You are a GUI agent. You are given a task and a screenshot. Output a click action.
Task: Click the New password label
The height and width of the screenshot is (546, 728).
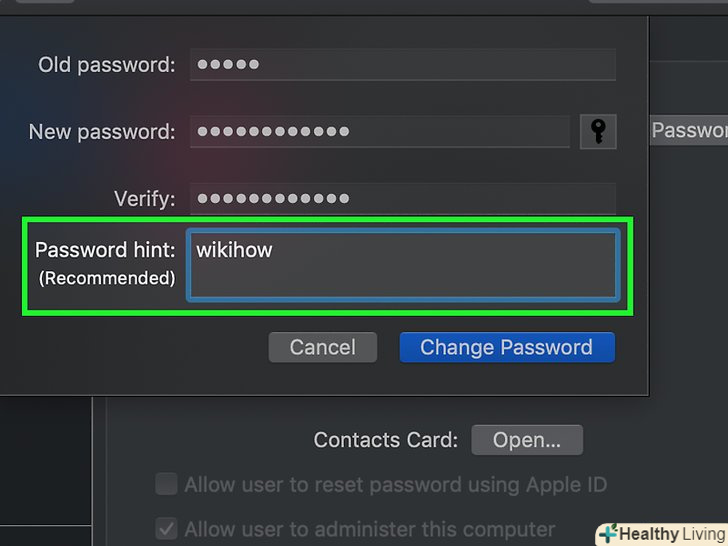click(102, 132)
